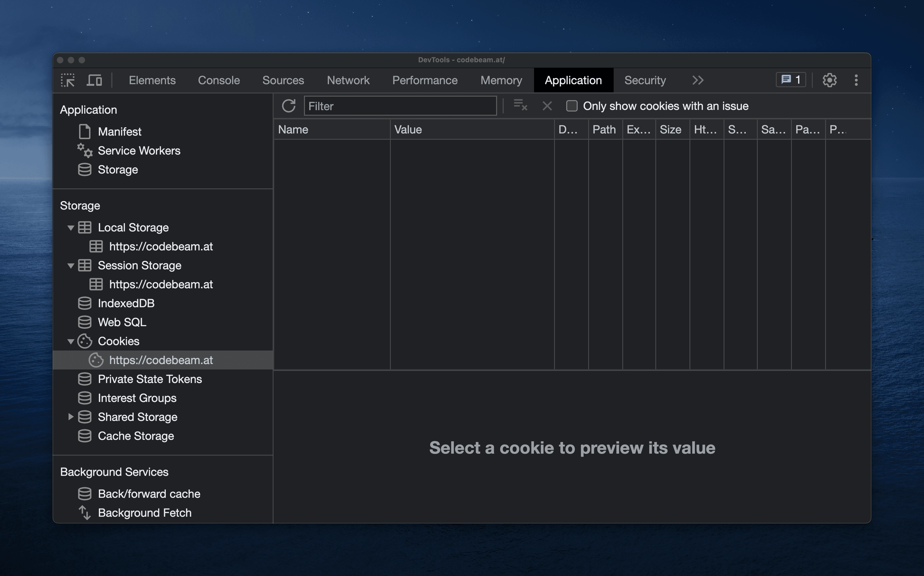The width and height of the screenshot is (924, 576).
Task: Collapse the Cookies section
Action: (x=71, y=341)
